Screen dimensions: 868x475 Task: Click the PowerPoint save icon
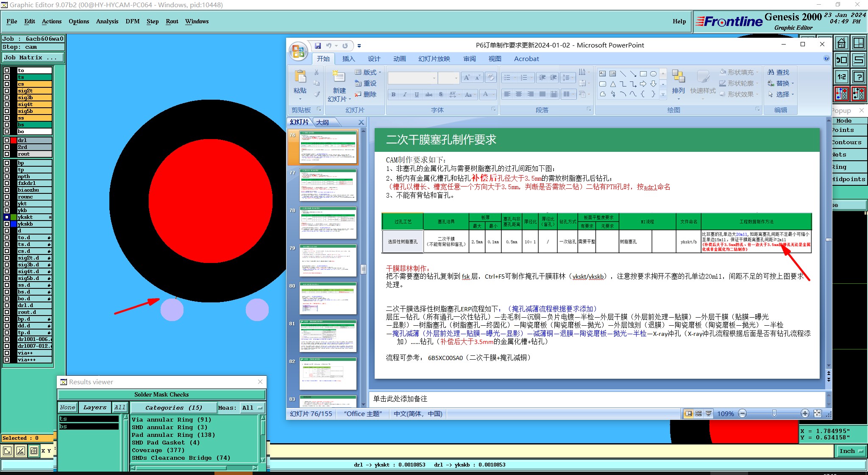(317, 45)
